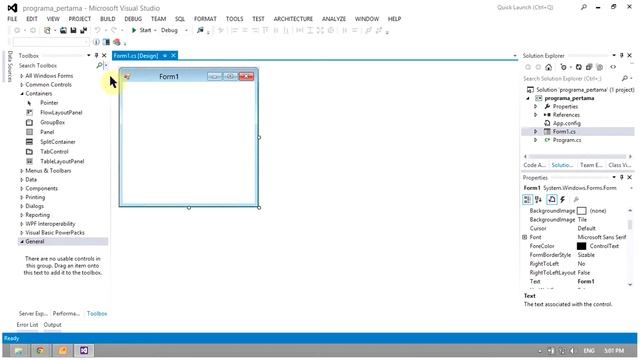640x360 pixels.
Task: Click Collapse All icon in Solution Explorer
Action: pos(589,67)
